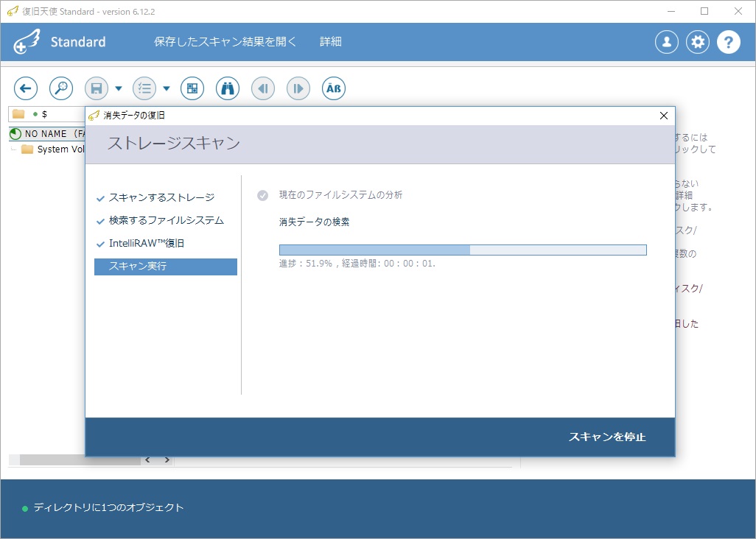This screenshot has height=539, width=756.
Task: Click the right scroll arrow
Action: (167, 460)
